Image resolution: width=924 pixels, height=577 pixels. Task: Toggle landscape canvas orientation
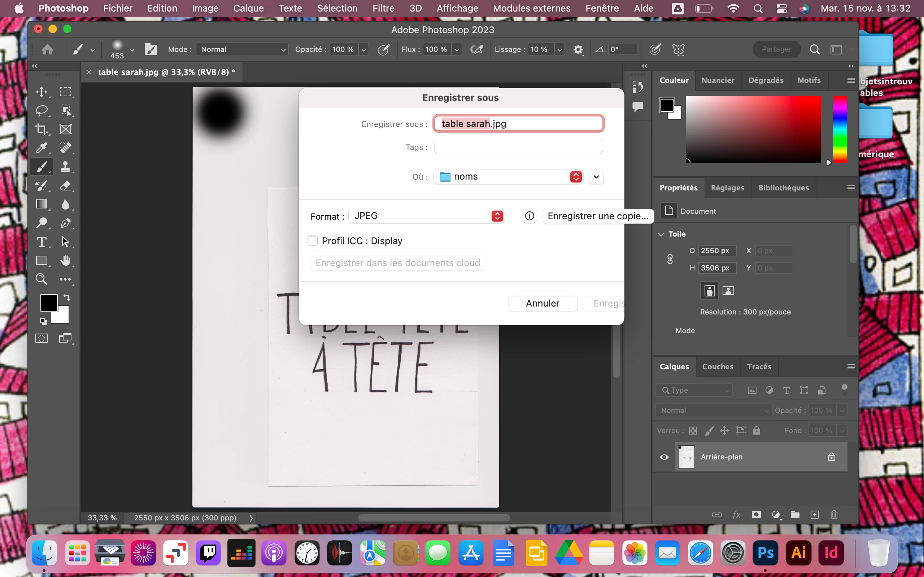pyautogui.click(x=728, y=291)
